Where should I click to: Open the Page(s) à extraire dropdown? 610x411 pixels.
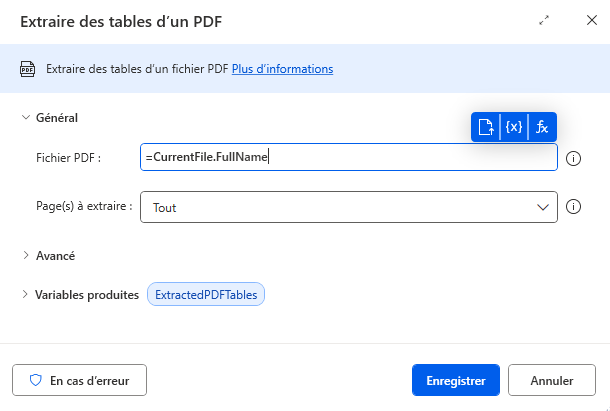[x=348, y=207]
